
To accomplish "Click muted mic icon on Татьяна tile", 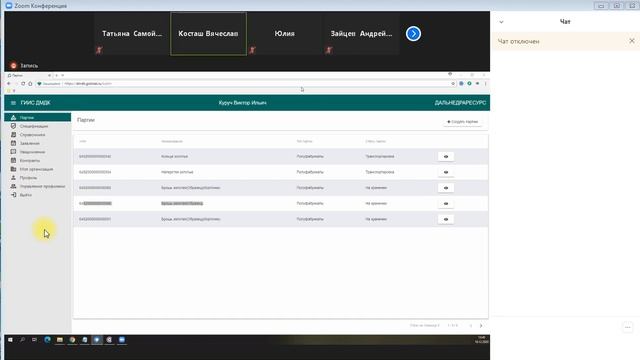I will (x=99, y=50).
